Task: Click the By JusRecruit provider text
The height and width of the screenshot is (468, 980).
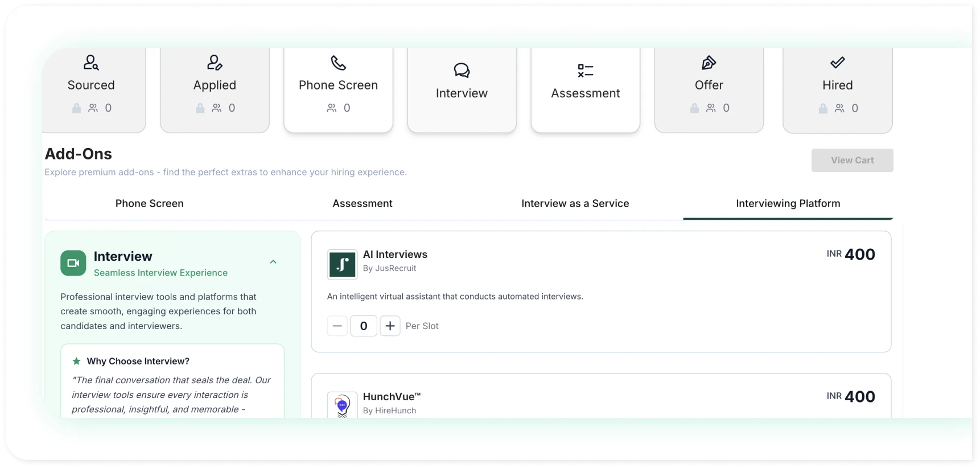Action: click(x=390, y=268)
